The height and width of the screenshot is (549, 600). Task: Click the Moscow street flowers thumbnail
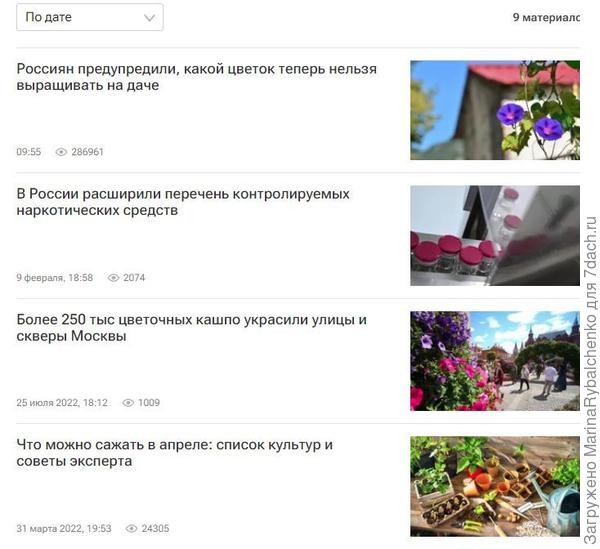tap(495, 361)
